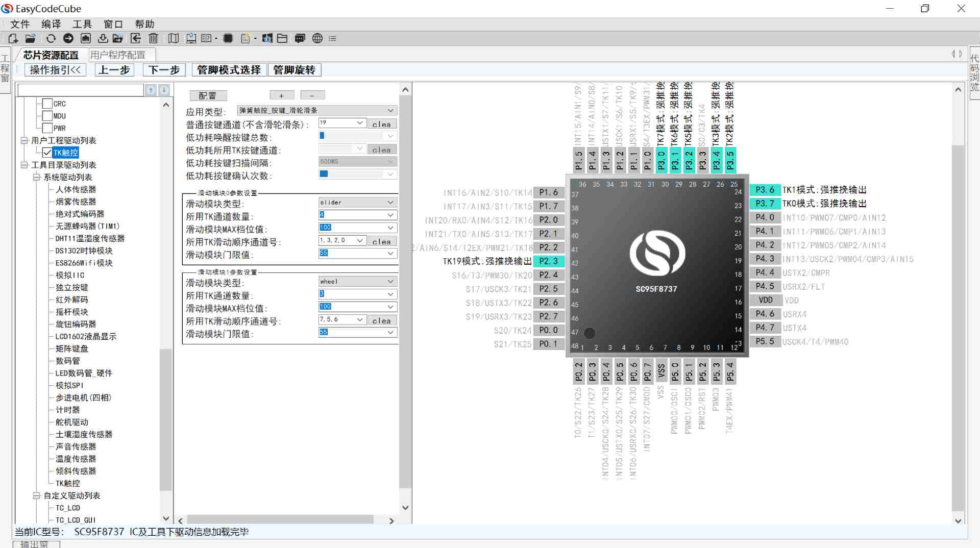980x548 pixels.
Task: Click the chat message toolbar icon
Action: pyautogui.click(x=300, y=38)
